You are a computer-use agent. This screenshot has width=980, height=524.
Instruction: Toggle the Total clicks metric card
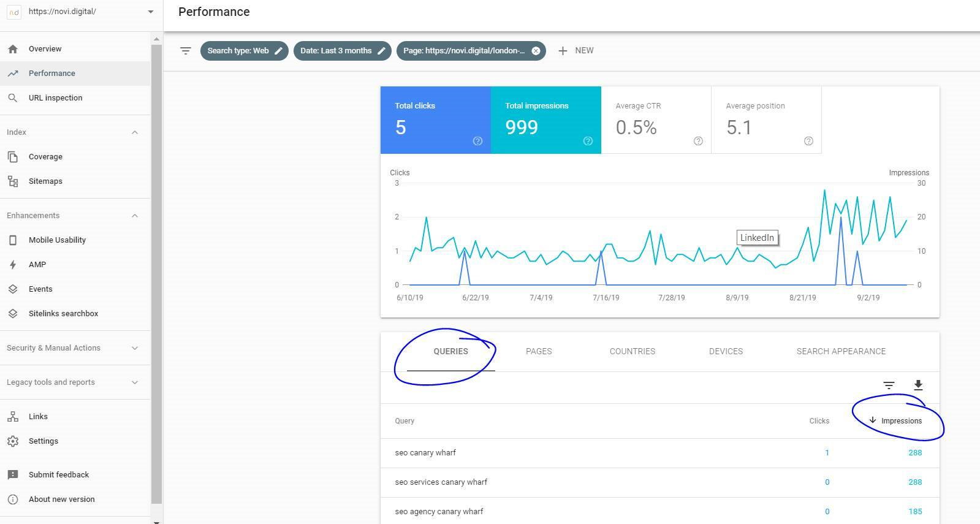pyautogui.click(x=435, y=120)
